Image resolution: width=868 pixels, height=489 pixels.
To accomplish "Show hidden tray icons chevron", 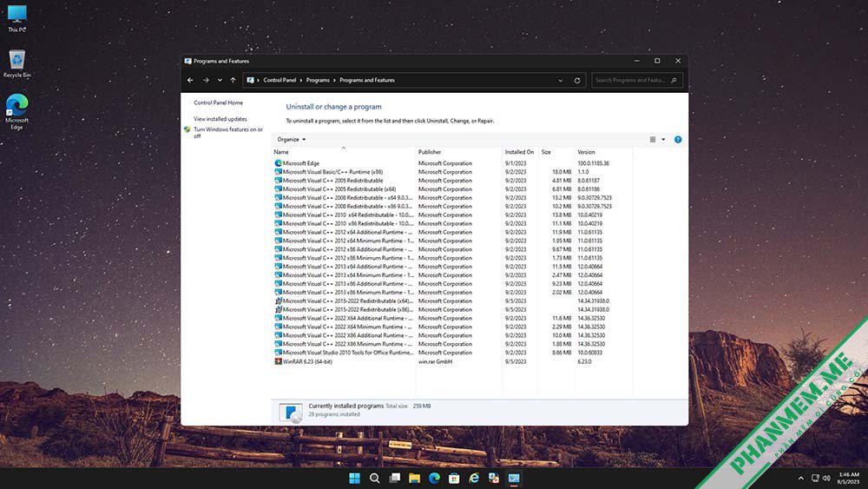I will (800, 478).
